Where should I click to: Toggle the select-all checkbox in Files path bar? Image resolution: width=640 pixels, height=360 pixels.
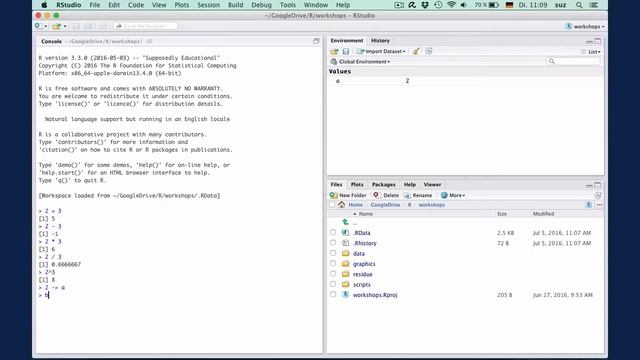click(332, 205)
